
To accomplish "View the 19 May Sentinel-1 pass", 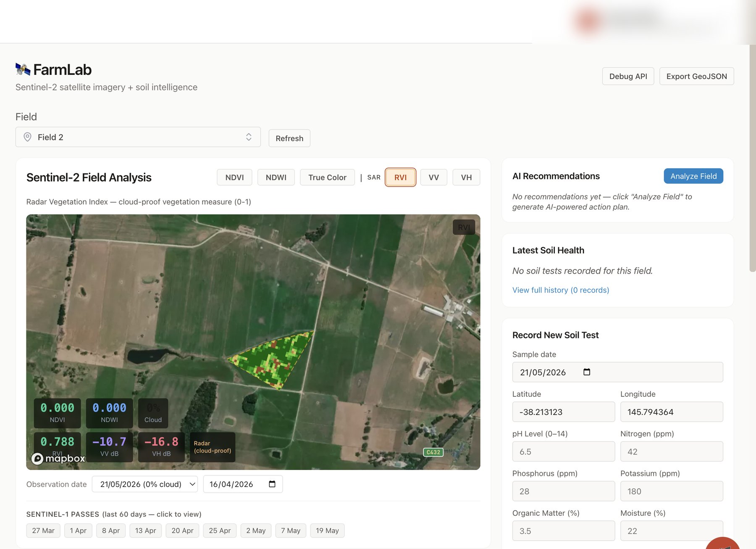I will click(x=327, y=531).
